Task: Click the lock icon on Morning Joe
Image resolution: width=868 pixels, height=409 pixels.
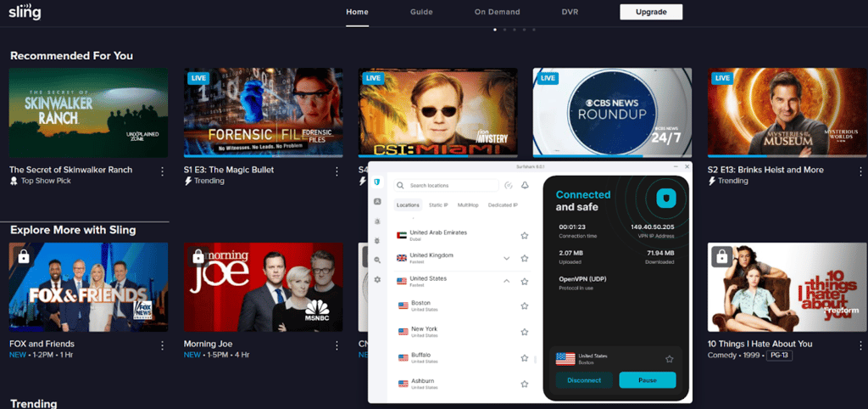Action: coord(198,257)
